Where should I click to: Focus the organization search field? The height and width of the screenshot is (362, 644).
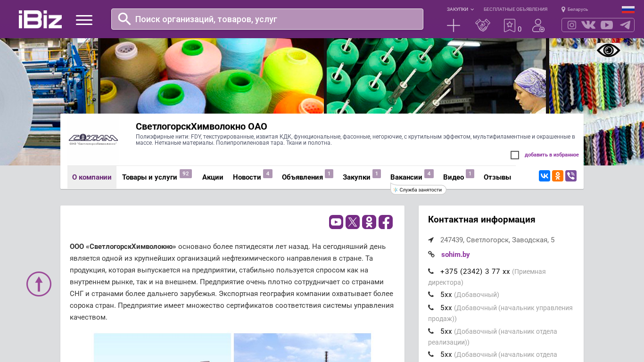(267, 19)
